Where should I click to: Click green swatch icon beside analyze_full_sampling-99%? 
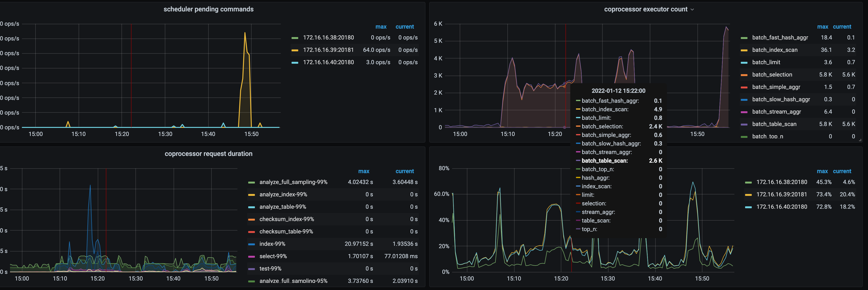point(251,182)
